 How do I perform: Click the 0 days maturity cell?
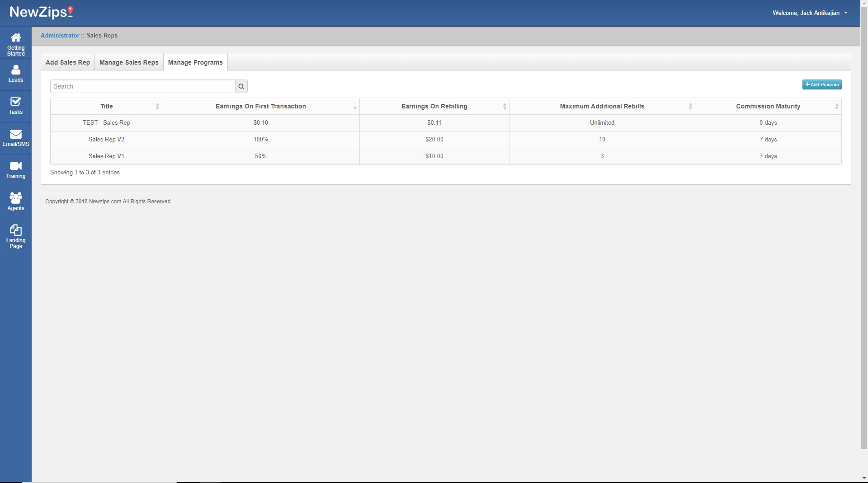pyautogui.click(x=768, y=123)
